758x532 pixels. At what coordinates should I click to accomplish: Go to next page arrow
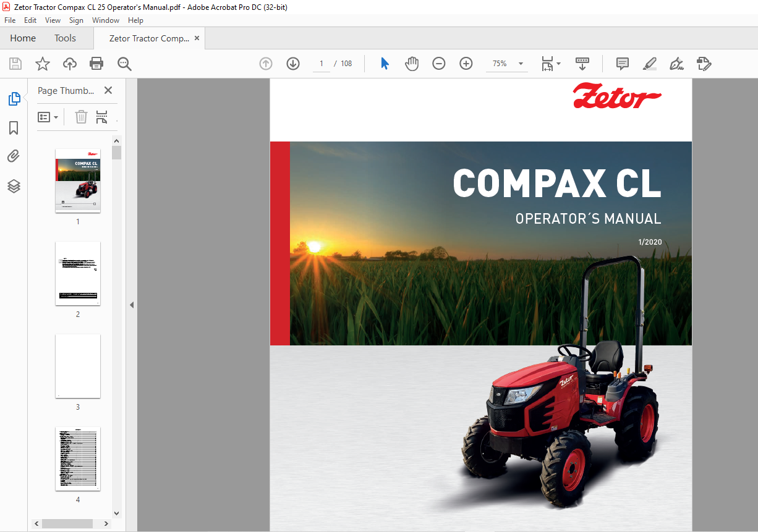[x=293, y=64]
